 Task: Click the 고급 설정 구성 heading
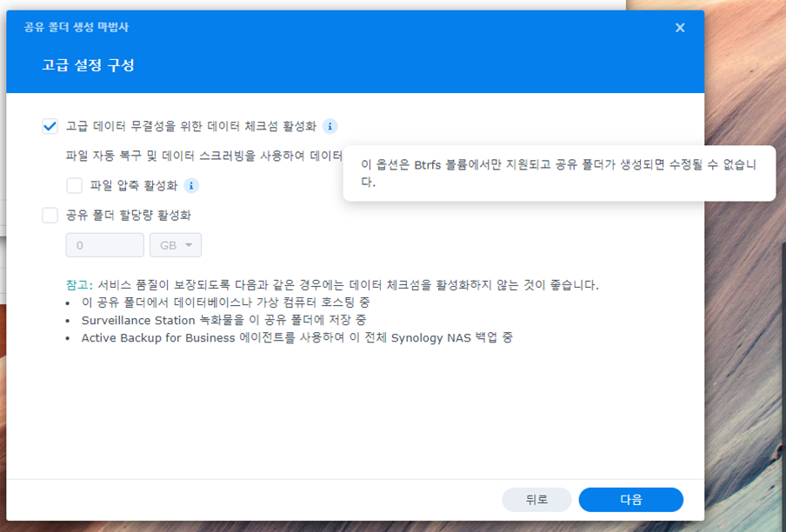click(x=88, y=65)
